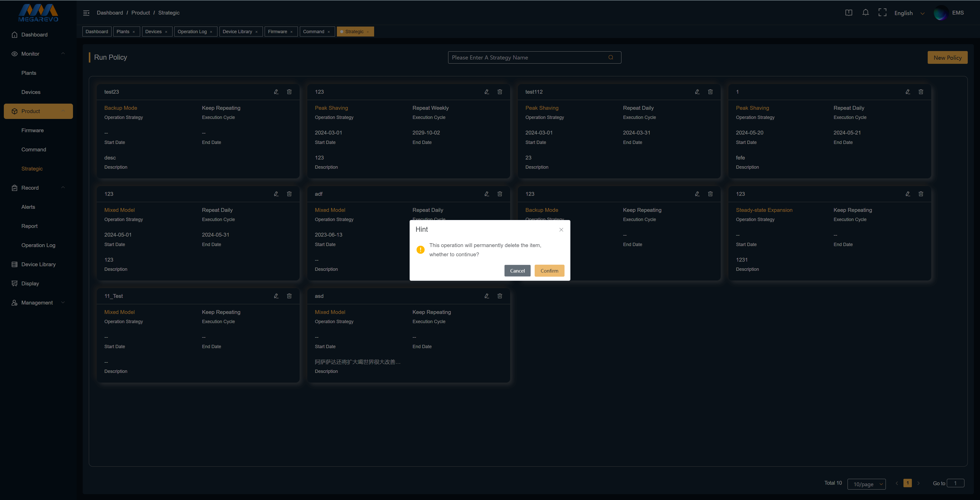This screenshot has height=500, width=980.
Task: Click the Product breadcrumb link
Action: [x=140, y=13]
